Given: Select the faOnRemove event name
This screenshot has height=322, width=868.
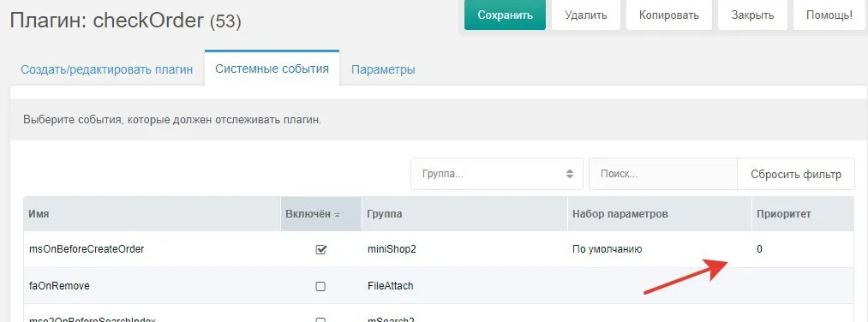Looking at the screenshot, I should [x=59, y=285].
